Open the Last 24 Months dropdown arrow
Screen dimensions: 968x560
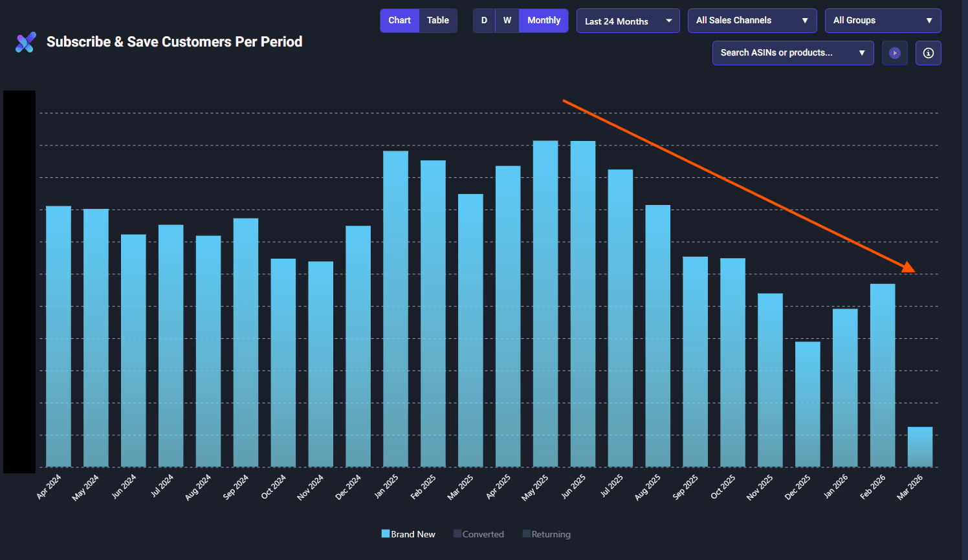coord(670,20)
